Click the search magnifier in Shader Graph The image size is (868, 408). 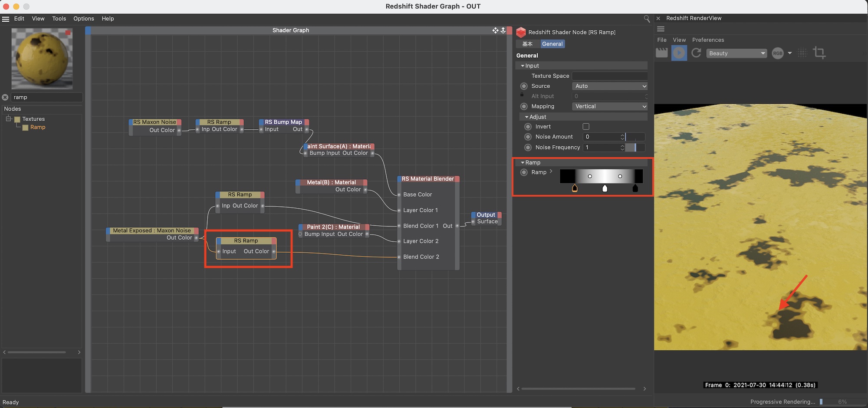(647, 19)
